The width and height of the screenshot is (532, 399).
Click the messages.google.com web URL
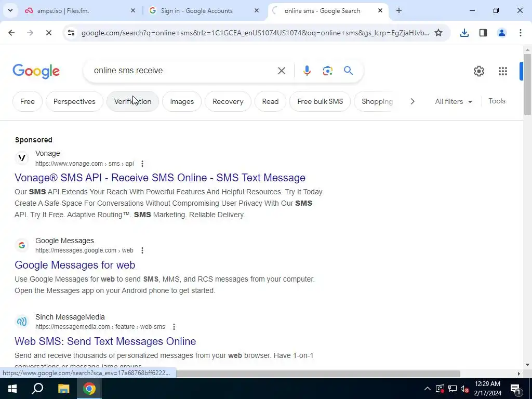click(x=84, y=250)
